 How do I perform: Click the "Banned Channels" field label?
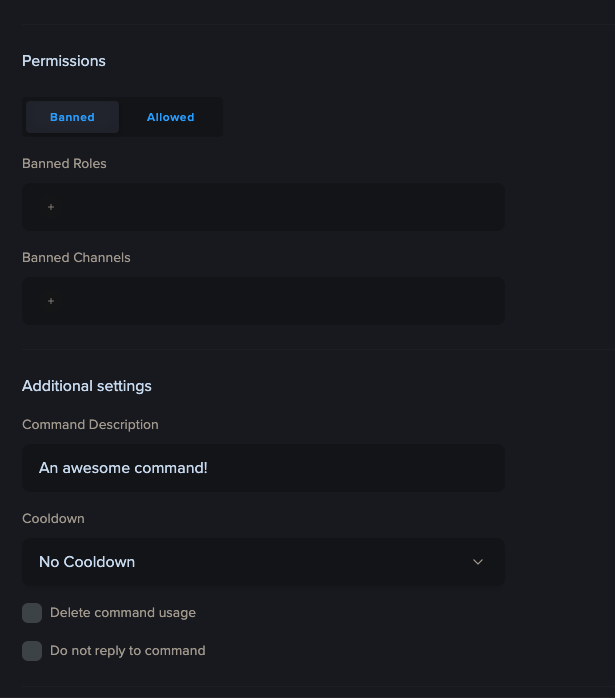(x=76, y=257)
